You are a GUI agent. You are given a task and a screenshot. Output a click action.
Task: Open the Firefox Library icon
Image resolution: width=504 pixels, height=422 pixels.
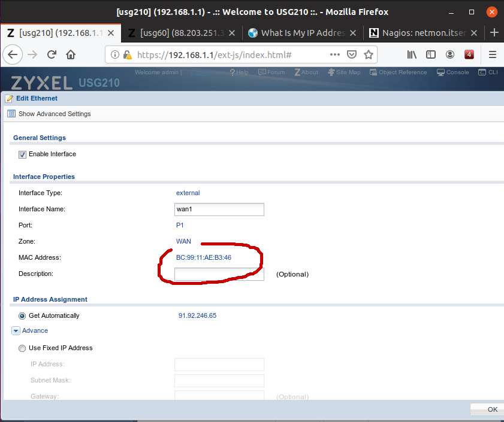coord(412,54)
